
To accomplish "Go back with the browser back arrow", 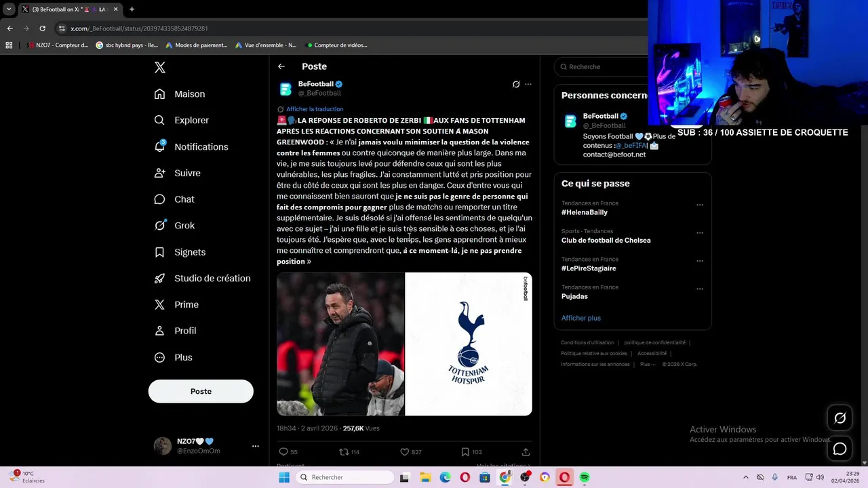I will (x=9, y=28).
